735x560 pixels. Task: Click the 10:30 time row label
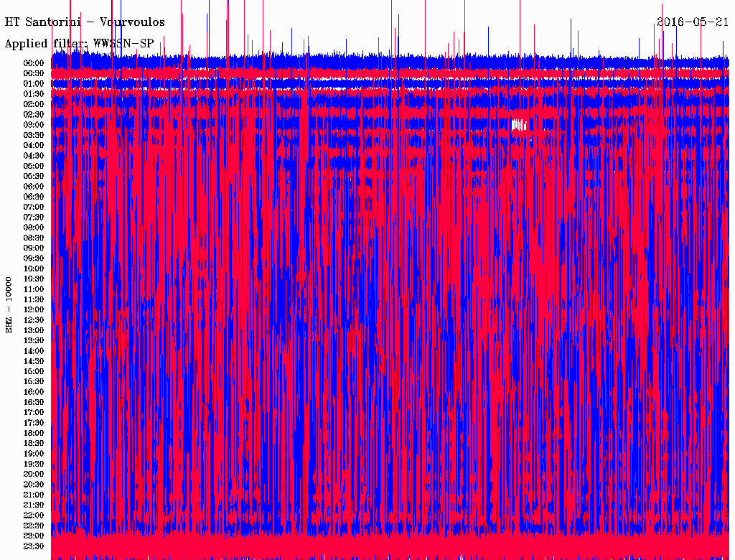pos(34,279)
